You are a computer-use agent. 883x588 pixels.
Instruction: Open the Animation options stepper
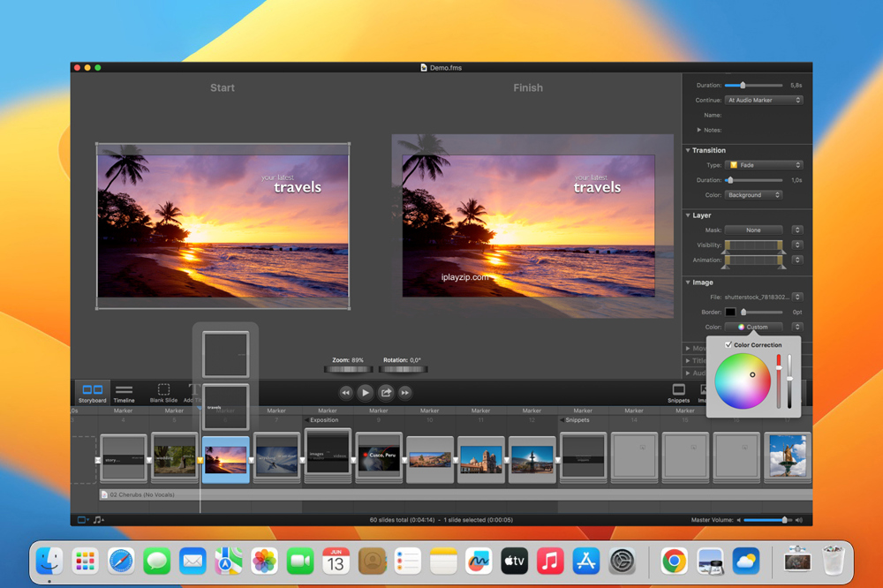[796, 260]
